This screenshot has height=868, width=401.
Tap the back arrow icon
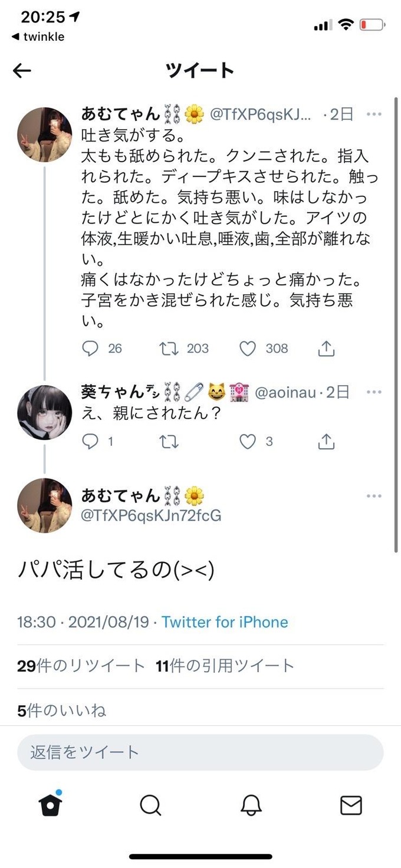pyautogui.click(x=22, y=71)
